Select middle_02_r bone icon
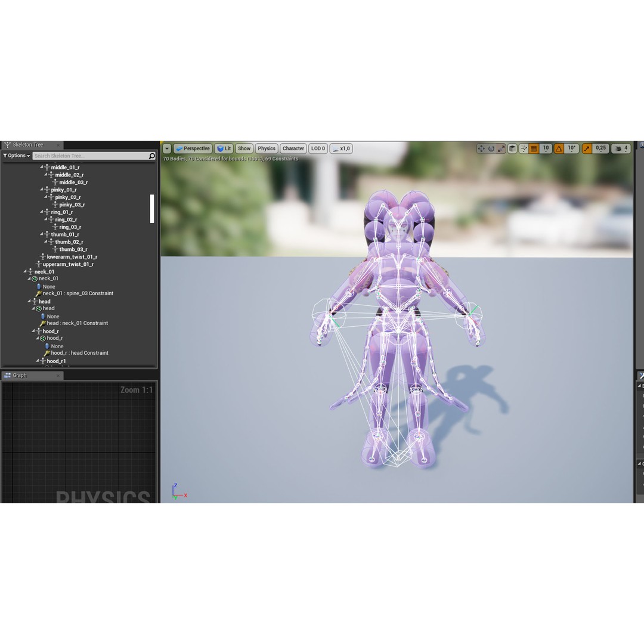644x644 pixels. [x=51, y=175]
